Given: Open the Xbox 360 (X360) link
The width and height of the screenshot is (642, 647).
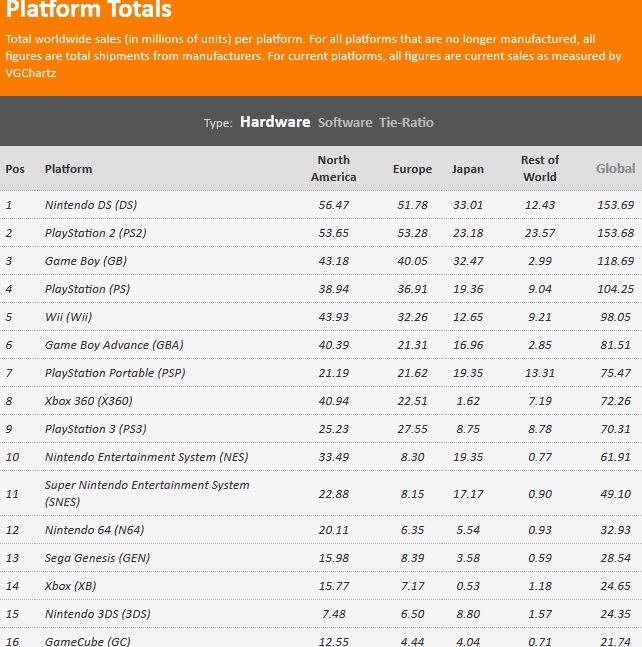Looking at the screenshot, I should pyautogui.click(x=89, y=401).
